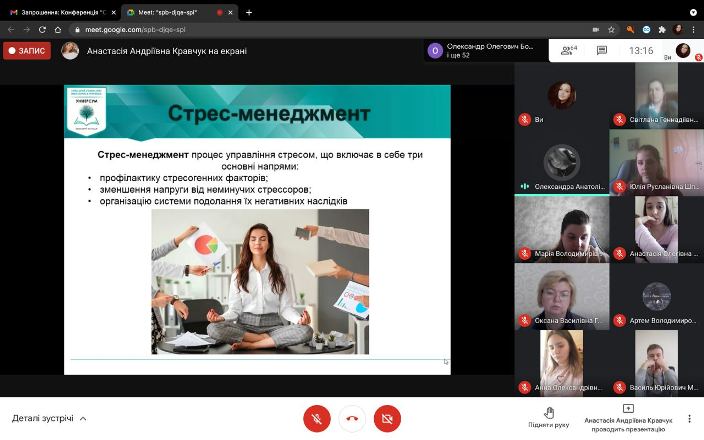
Task: Bookmark this page with the star icon
Action: 611,30
